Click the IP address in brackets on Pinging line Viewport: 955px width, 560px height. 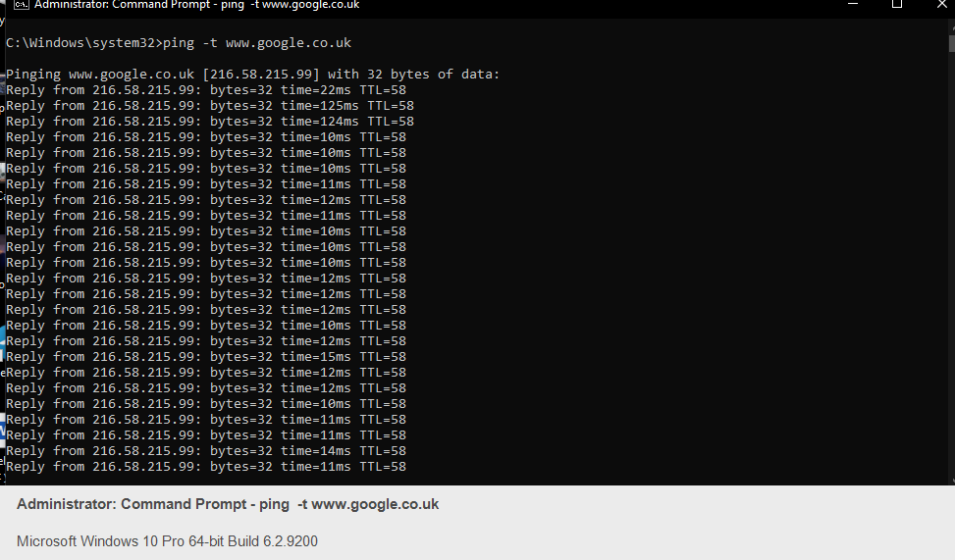261,75
